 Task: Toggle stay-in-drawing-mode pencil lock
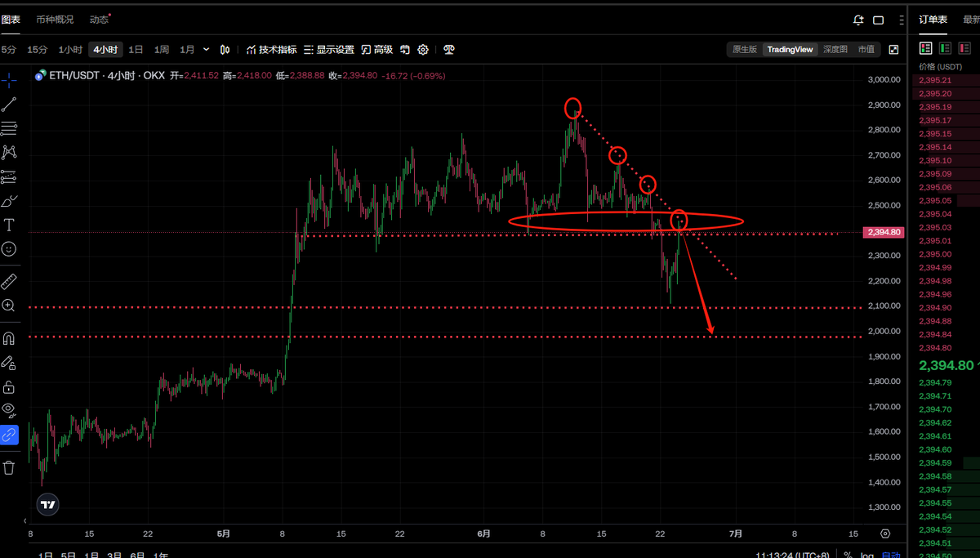click(9, 363)
